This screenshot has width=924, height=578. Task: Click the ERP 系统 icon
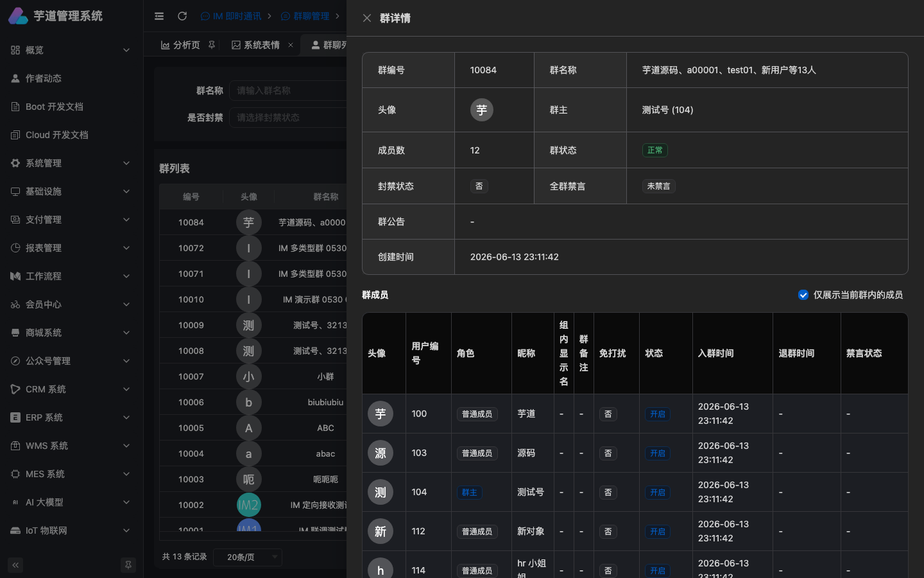[x=15, y=417]
